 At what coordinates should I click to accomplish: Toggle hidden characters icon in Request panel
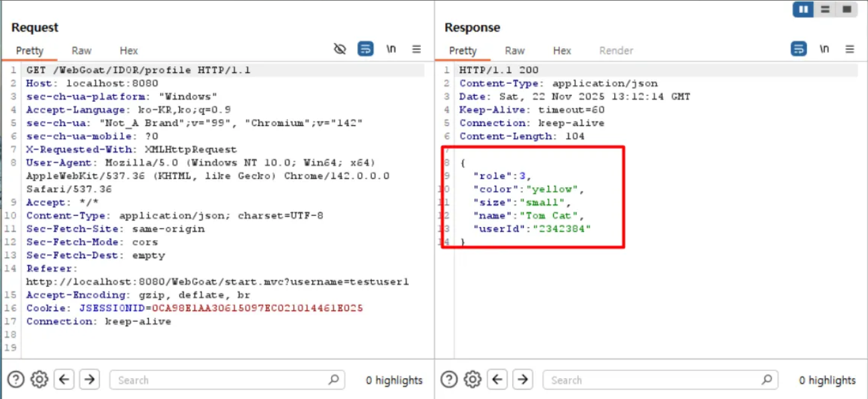340,49
